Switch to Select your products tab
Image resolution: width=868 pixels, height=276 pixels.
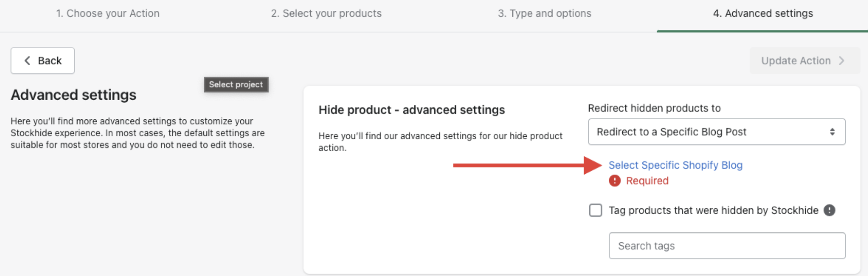pos(326,13)
